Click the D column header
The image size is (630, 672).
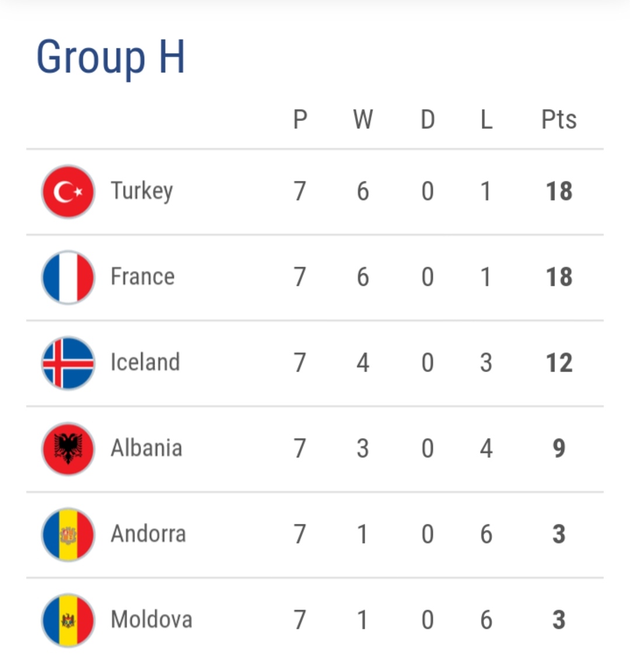[428, 120]
